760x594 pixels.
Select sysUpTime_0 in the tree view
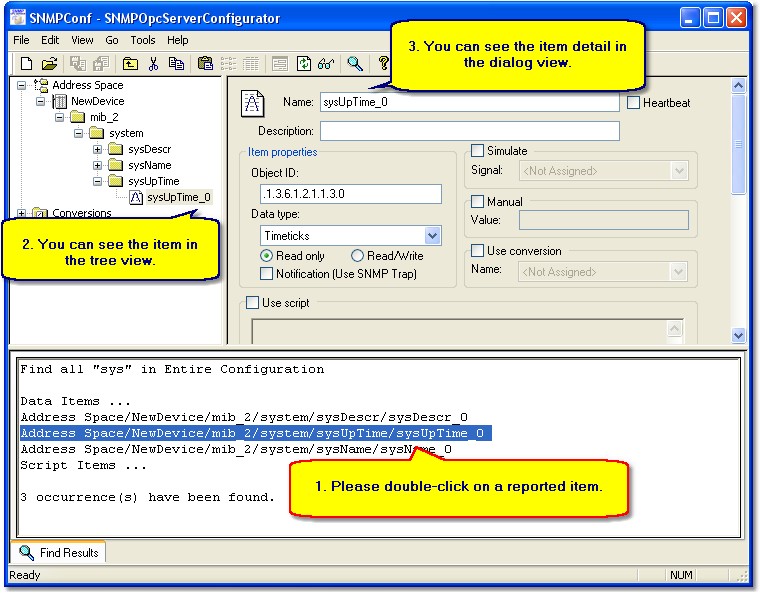tap(178, 198)
